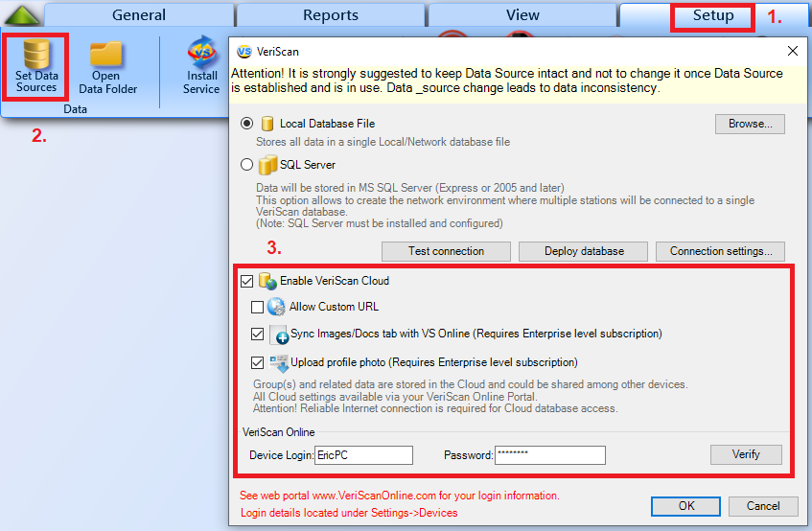Open Connection settings... dialog
The image size is (812, 531).
pyautogui.click(x=720, y=251)
